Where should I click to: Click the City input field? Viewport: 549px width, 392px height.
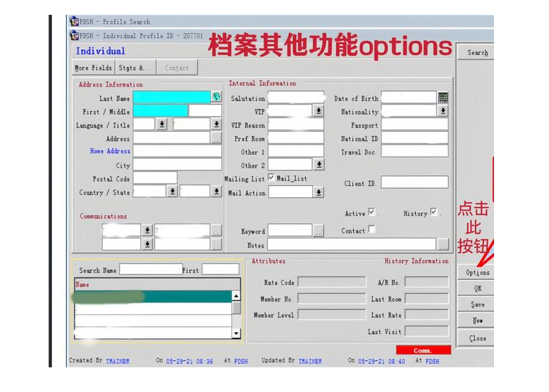(x=177, y=164)
